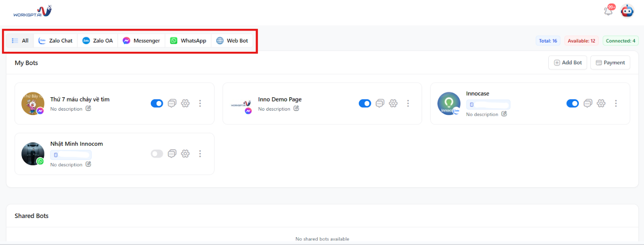
Task: Open more options menu for Inno Demo Page
Action: (x=408, y=103)
